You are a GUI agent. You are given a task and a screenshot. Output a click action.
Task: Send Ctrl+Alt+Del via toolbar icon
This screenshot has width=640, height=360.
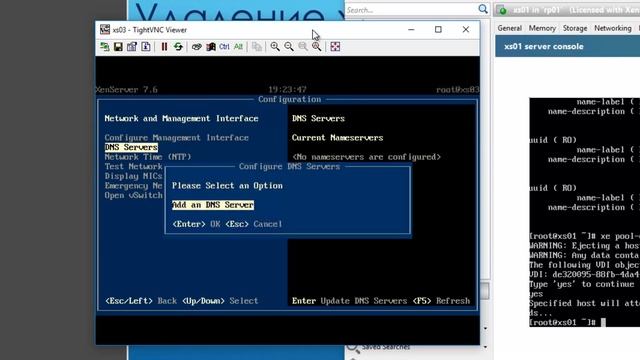click(x=197, y=47)
